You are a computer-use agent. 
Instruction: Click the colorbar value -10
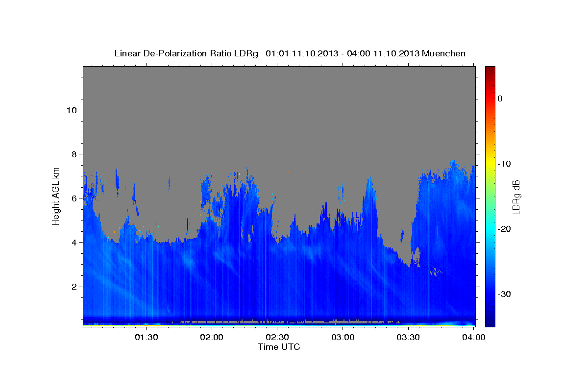[x=505, y=164]
